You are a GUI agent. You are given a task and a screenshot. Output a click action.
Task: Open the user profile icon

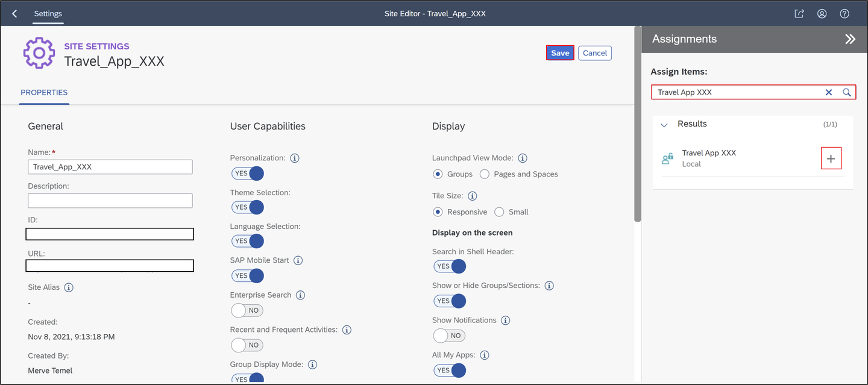click(x=822, y=13)
